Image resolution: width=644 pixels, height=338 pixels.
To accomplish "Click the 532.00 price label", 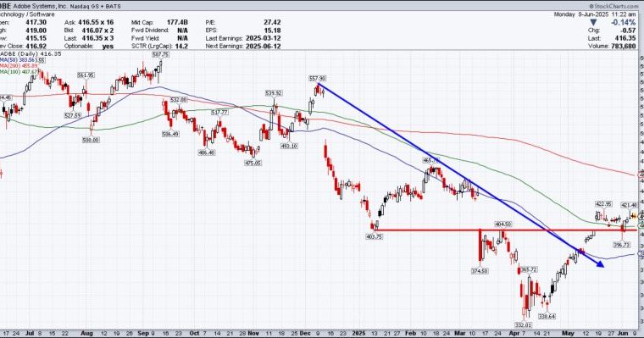I will click(179, 100).
